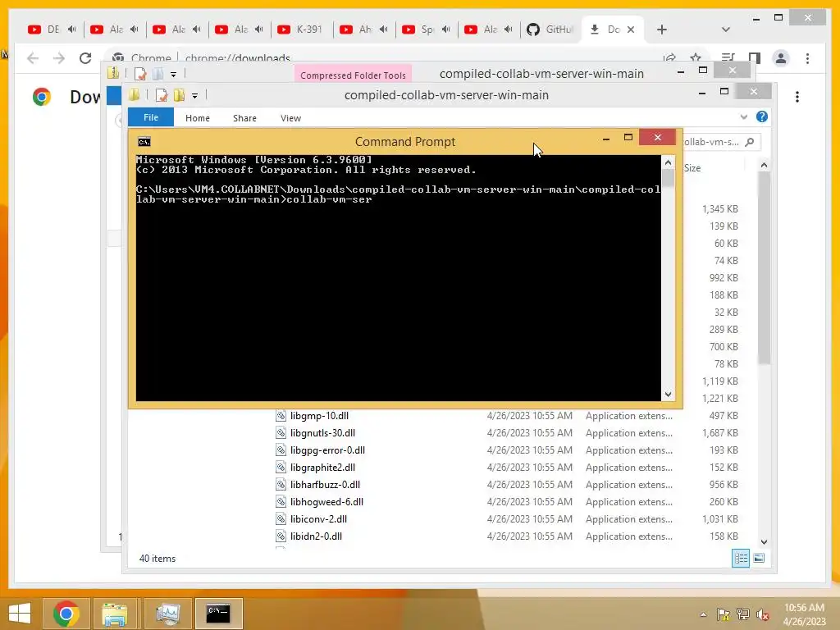Click muted volume tray icon
This screenshot has height=630, width=840.
[x=763, y=614]
